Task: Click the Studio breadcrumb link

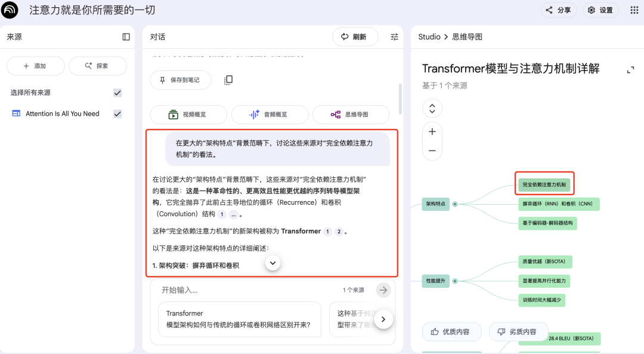Action: [429, 37]
